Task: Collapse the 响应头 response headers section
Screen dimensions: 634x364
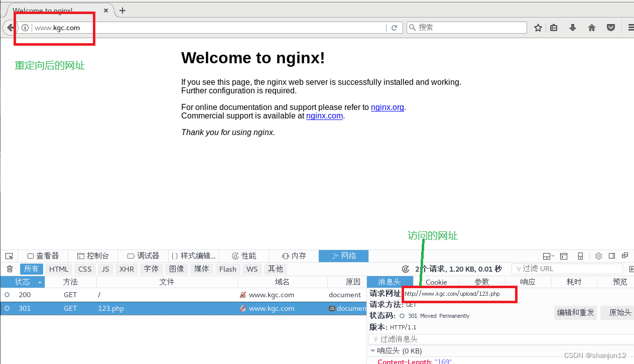Action: [x=372, y=351]
